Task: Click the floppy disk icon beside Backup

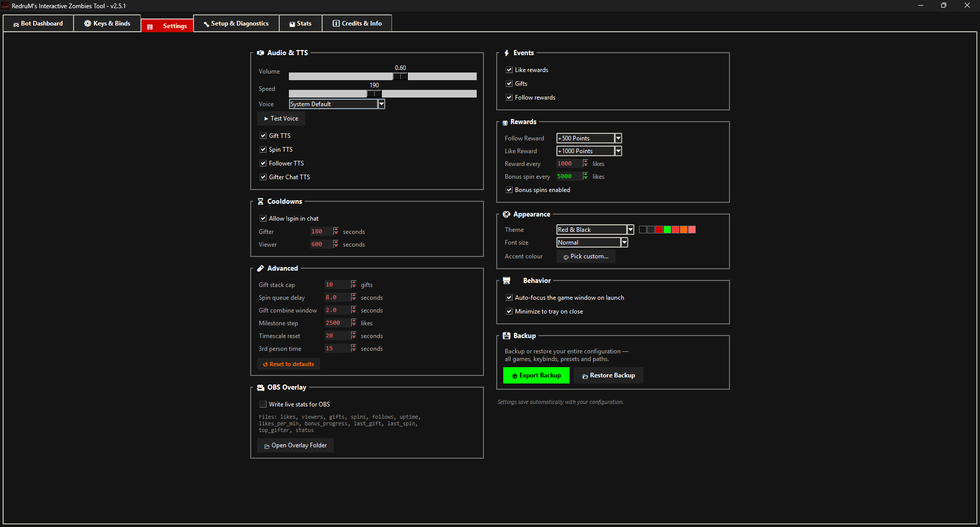Action: tap(506, 336)
